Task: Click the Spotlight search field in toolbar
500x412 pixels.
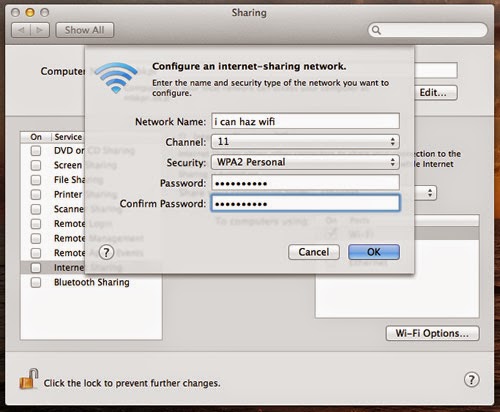Action: pos(428,30)
